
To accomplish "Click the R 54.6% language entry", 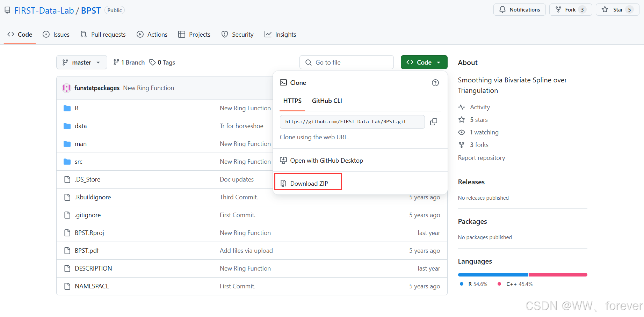I will (x=473, y=284).
